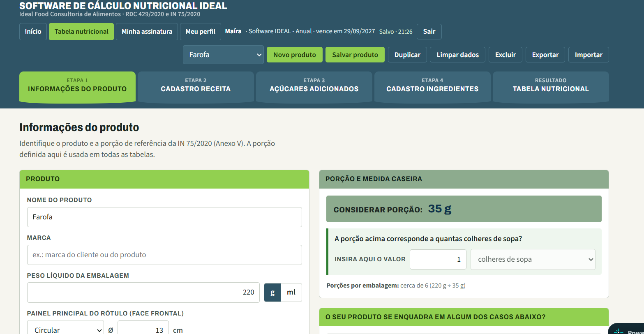This screenshot has height=334, width=644.
Task: Select the Software IDEAL subscription expiry text
Action: (x=310, y=31)
